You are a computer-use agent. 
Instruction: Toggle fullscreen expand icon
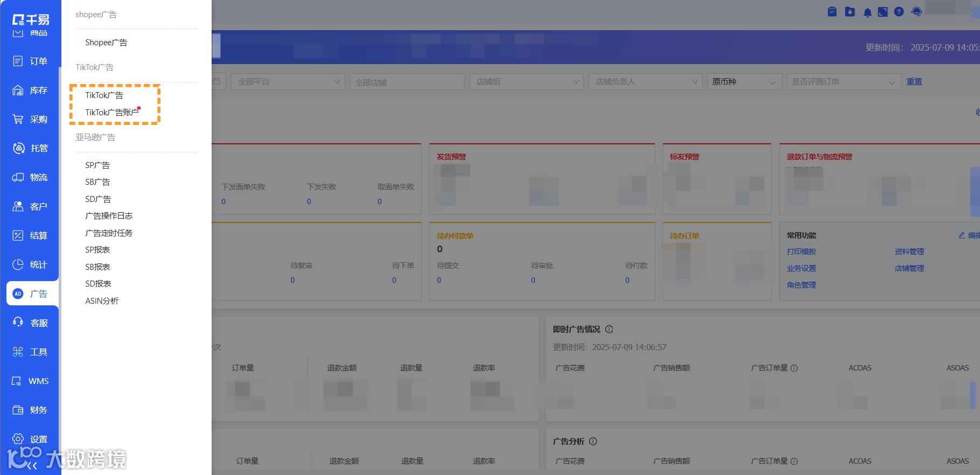coord(883,12)
